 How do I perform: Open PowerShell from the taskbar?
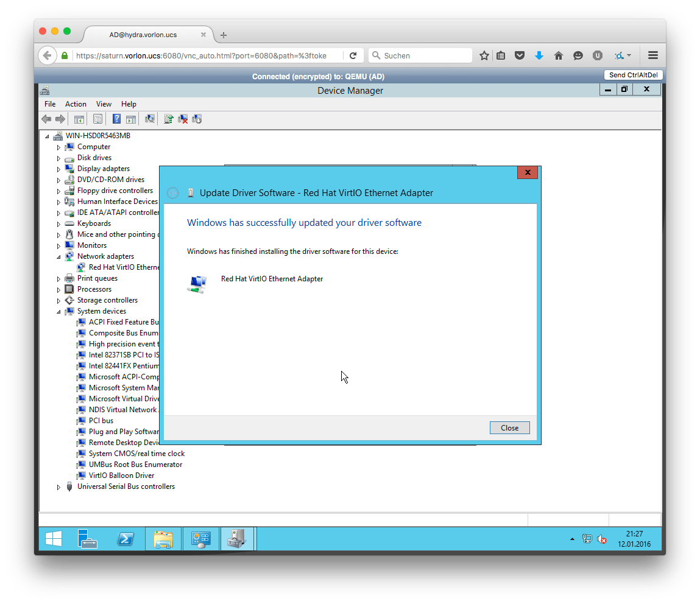(x=126, y=539)
